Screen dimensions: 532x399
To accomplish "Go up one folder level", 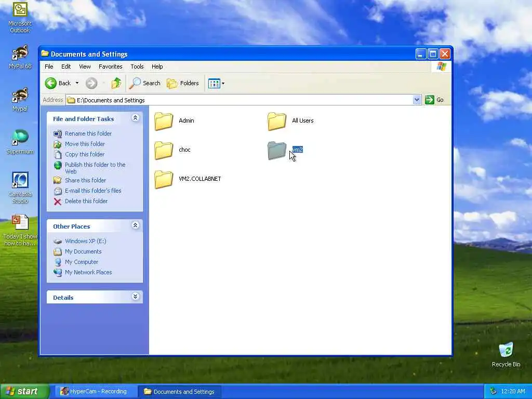I will coord(116,83).
